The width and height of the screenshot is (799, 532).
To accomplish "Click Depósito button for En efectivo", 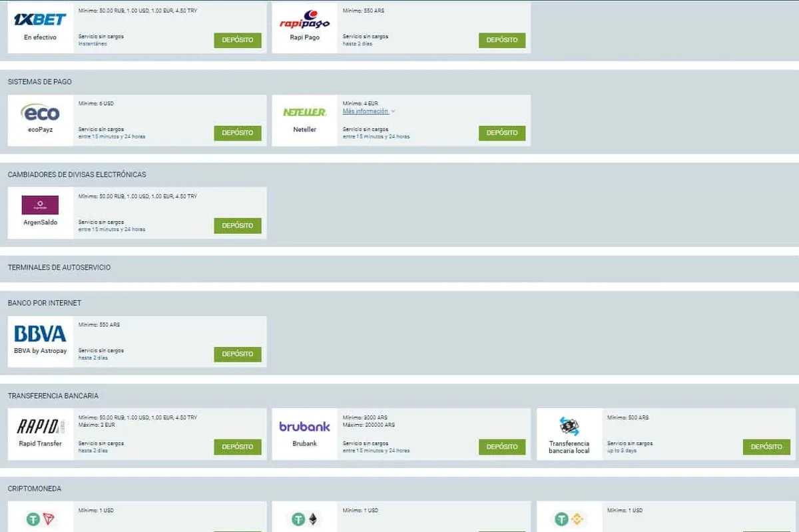I will coord(238,40).
